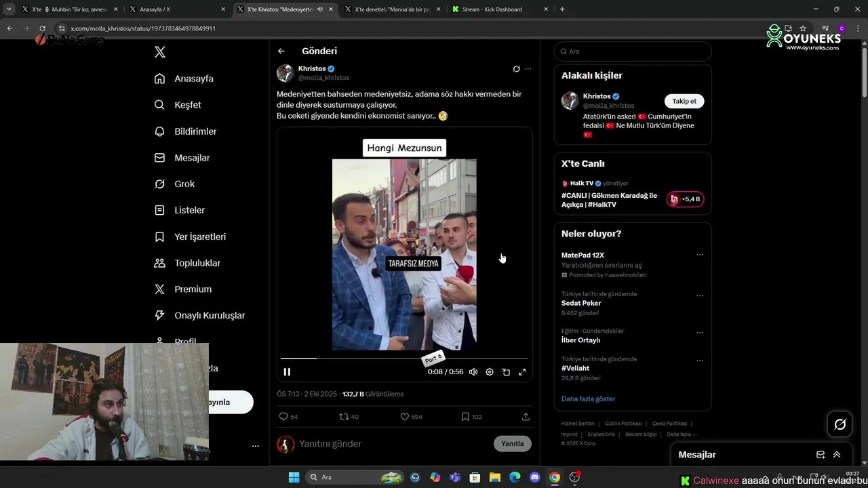Go to Anasayfa in the sidebar

(184, 79)
